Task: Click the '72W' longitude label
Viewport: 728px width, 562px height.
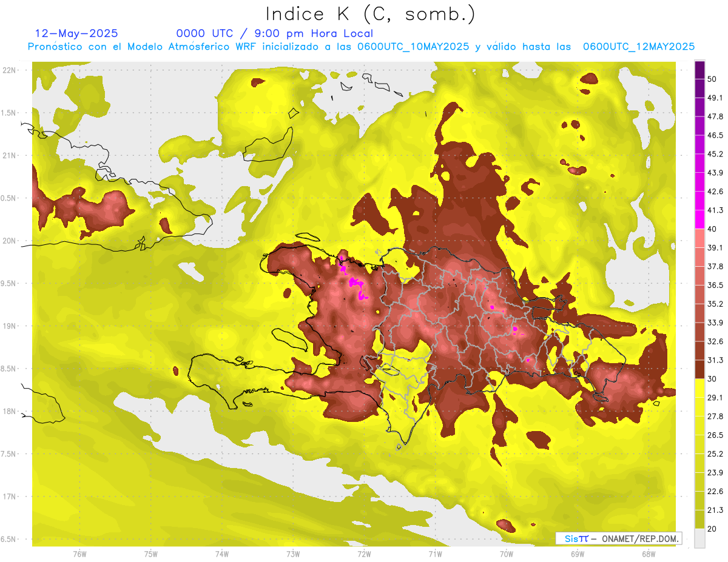Action: (x=364, y=554)
